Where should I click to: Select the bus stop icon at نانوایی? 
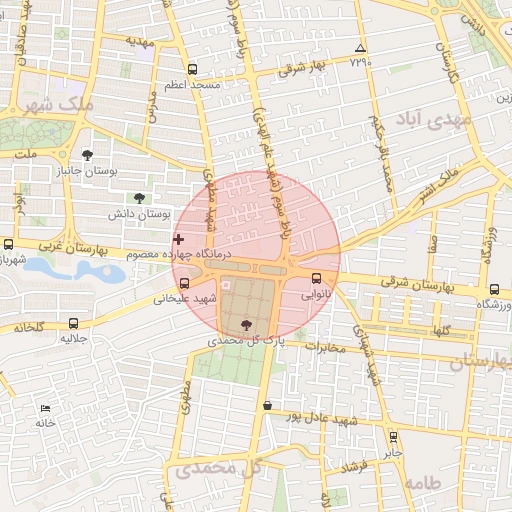coord(316,278)
